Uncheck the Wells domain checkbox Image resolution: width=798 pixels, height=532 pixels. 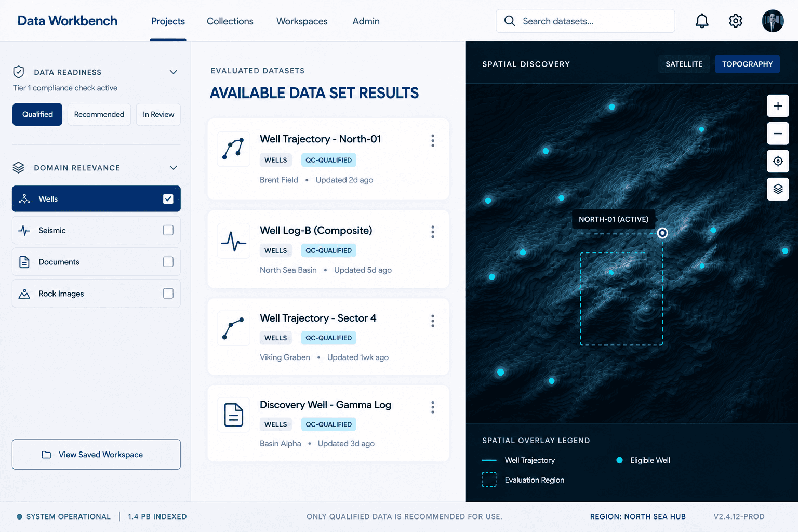(x=168, y=199)
